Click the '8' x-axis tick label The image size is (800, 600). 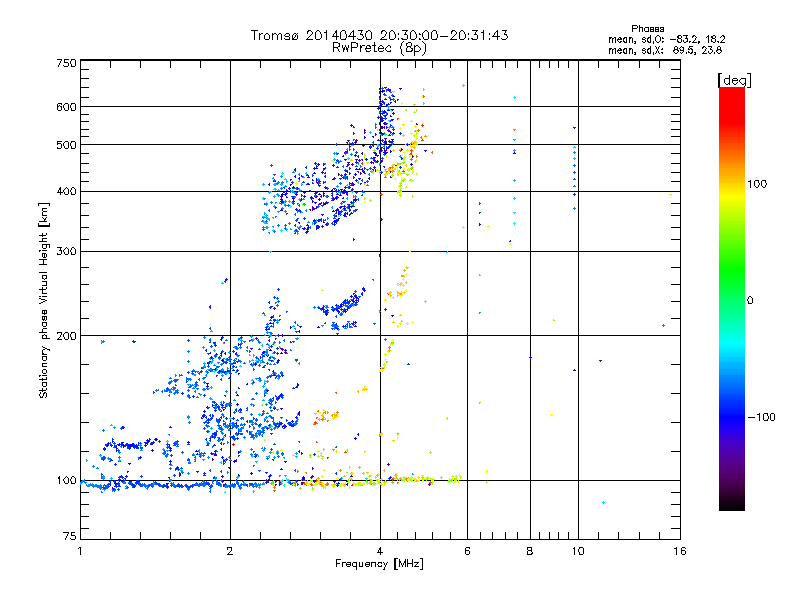coord(530,551)
